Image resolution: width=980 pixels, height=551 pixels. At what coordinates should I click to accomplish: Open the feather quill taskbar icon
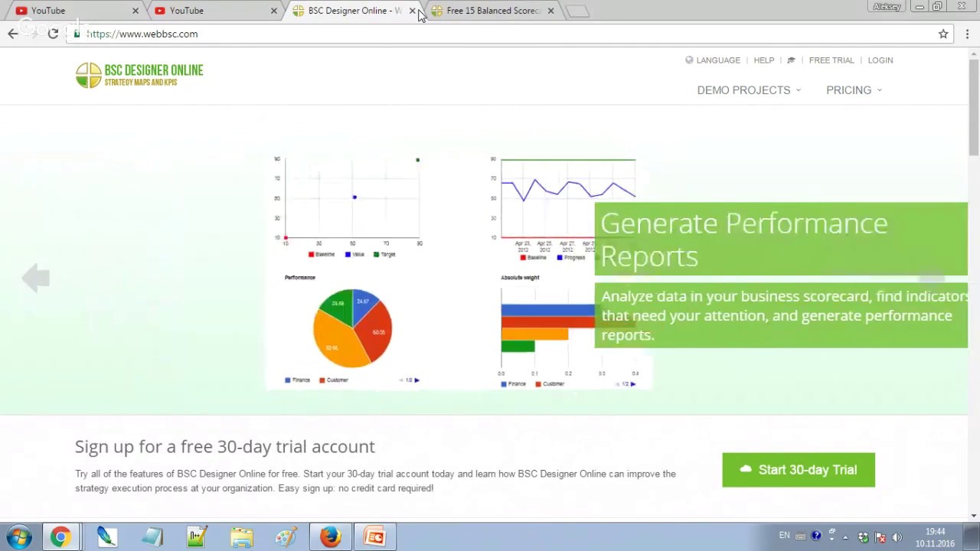107,536
